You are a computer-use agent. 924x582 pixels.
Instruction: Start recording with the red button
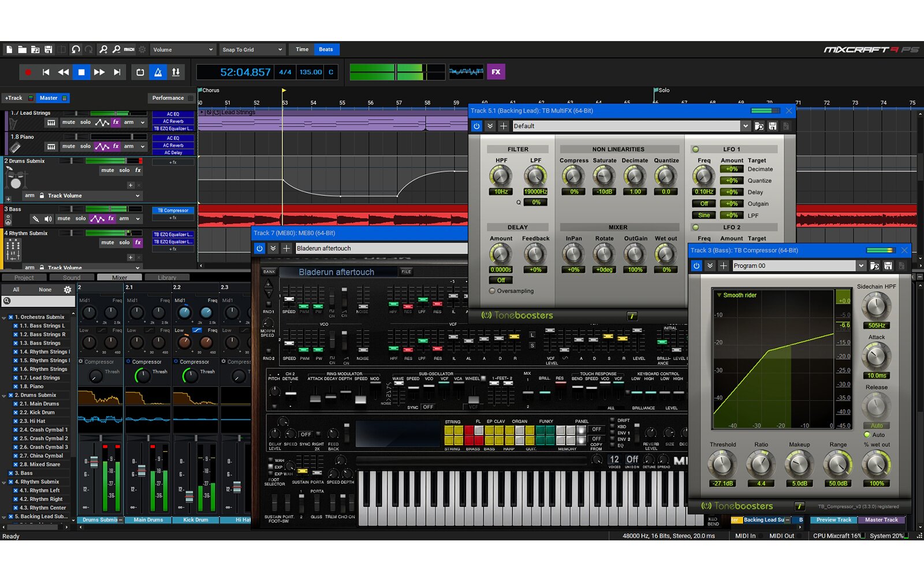click(x=28, y=72)
